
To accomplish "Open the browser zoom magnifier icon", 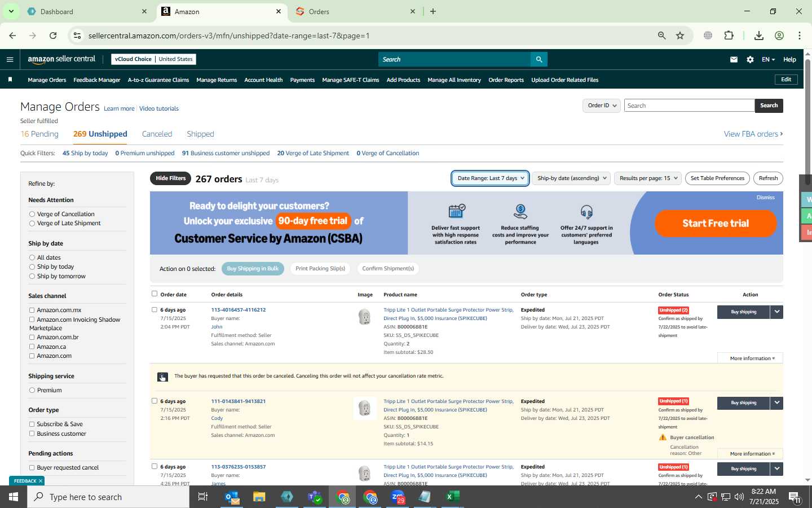I will coord(661,36).
